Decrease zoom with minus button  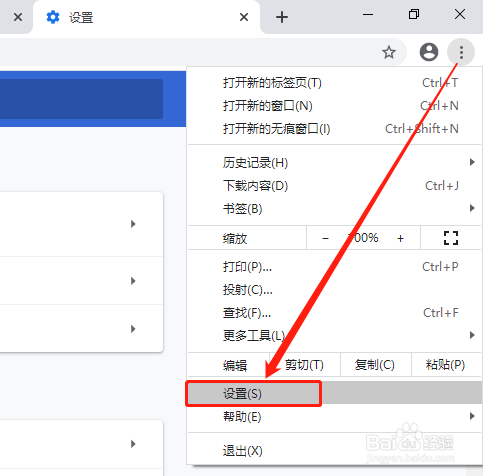pyautogui.click(x=326, y=238)
